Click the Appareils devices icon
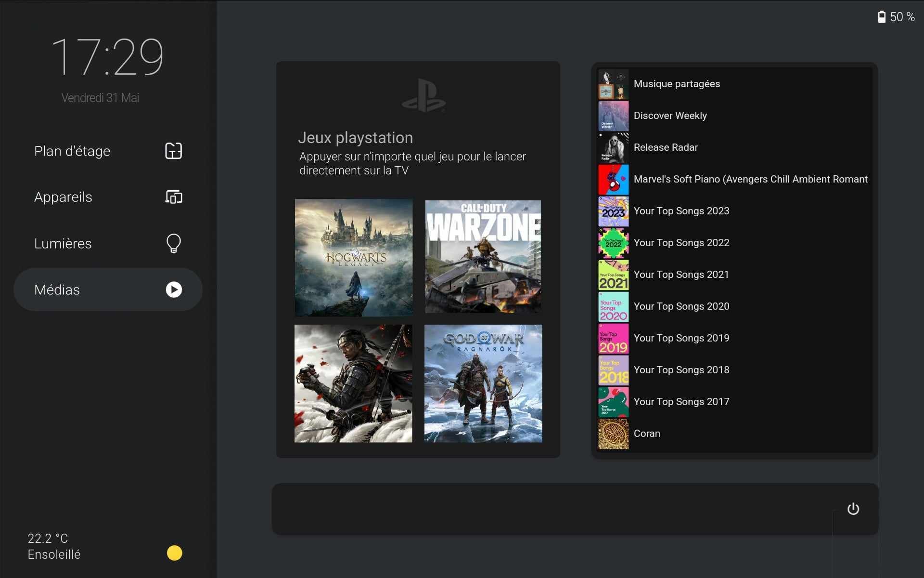The image size is (924, 578). [173, 197]
